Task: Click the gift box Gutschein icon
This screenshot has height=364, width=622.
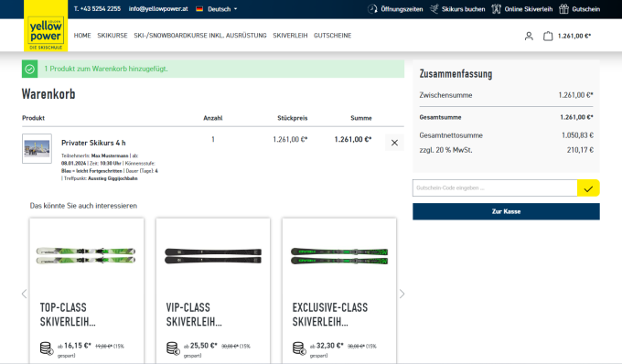Action: [x=563, y=9]
